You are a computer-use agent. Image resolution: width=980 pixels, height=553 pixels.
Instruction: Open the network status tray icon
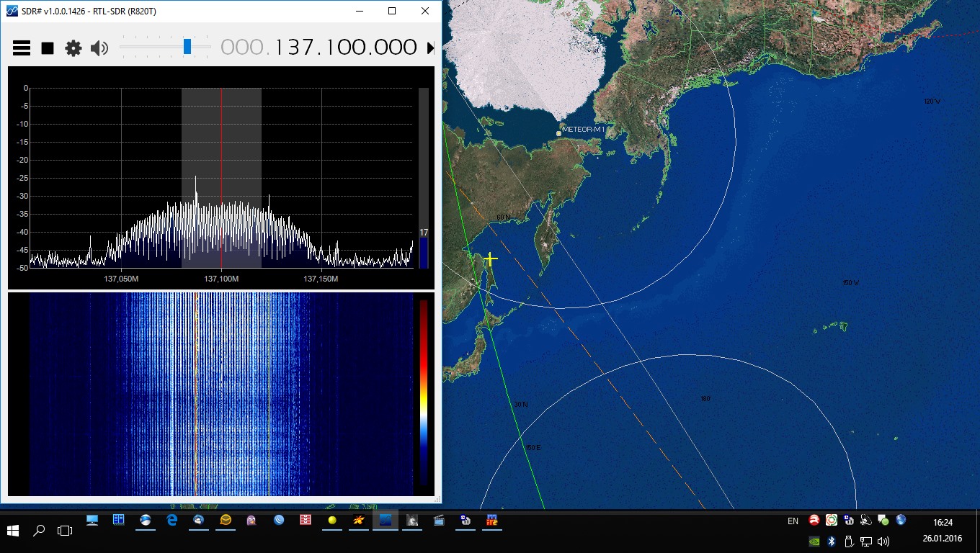(x=866, y=541)
